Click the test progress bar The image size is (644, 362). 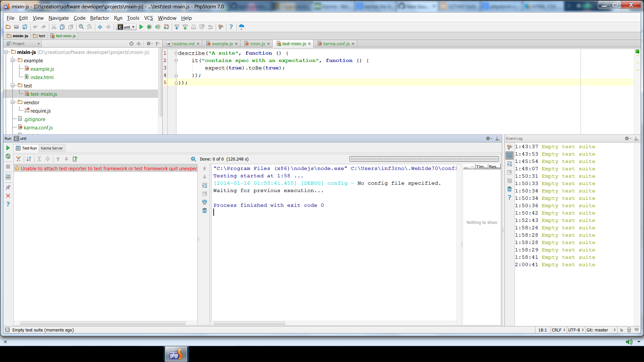pyautogui.click(x=424, y=159)
